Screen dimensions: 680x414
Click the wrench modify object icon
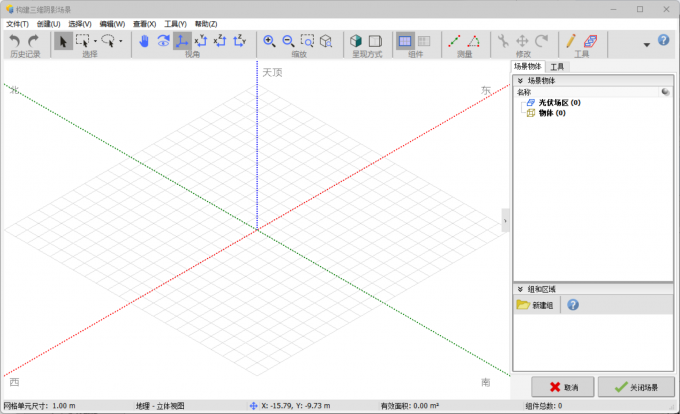coord(503,41)
